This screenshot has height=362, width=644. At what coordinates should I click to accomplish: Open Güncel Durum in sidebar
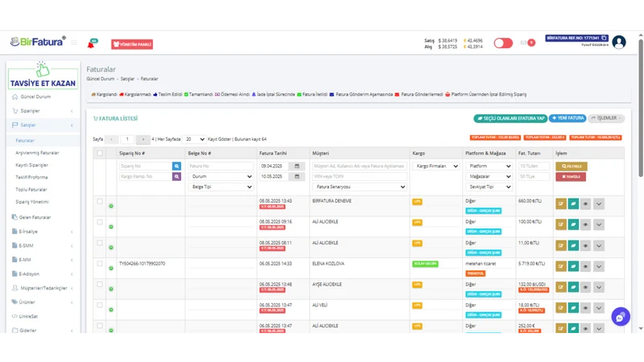(x=35, y=97)
